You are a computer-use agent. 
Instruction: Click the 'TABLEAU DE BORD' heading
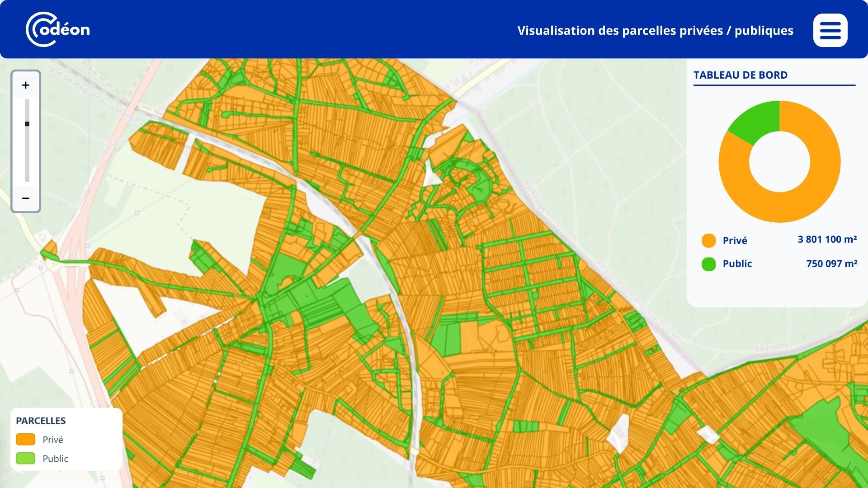[741, 75]
